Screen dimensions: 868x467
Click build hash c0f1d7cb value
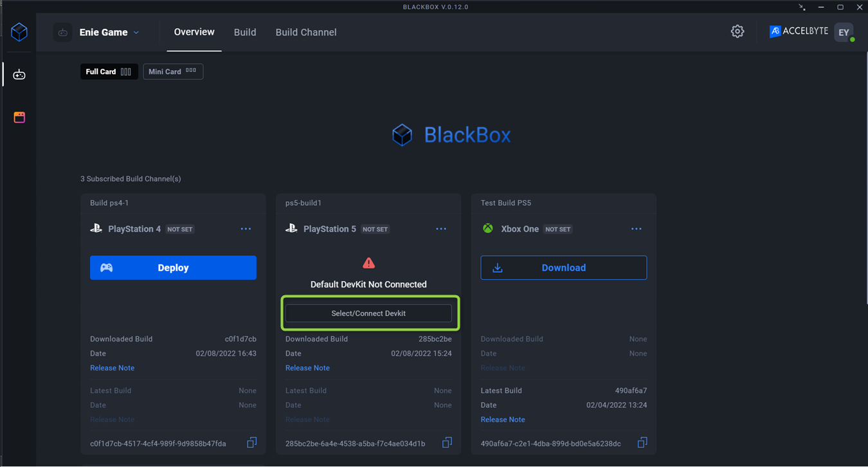coord(240,339)
